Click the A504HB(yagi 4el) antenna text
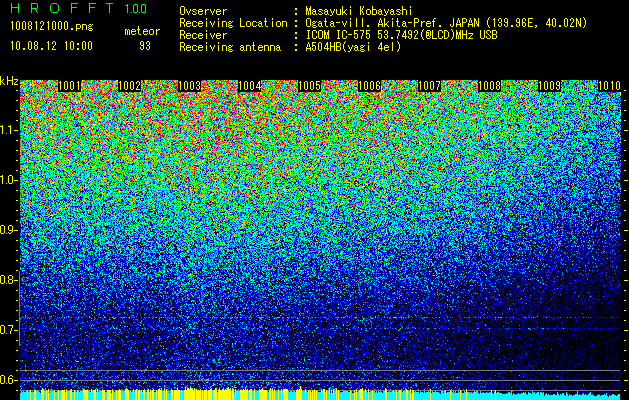Screen dimensions: 629x400 point(353,47)
